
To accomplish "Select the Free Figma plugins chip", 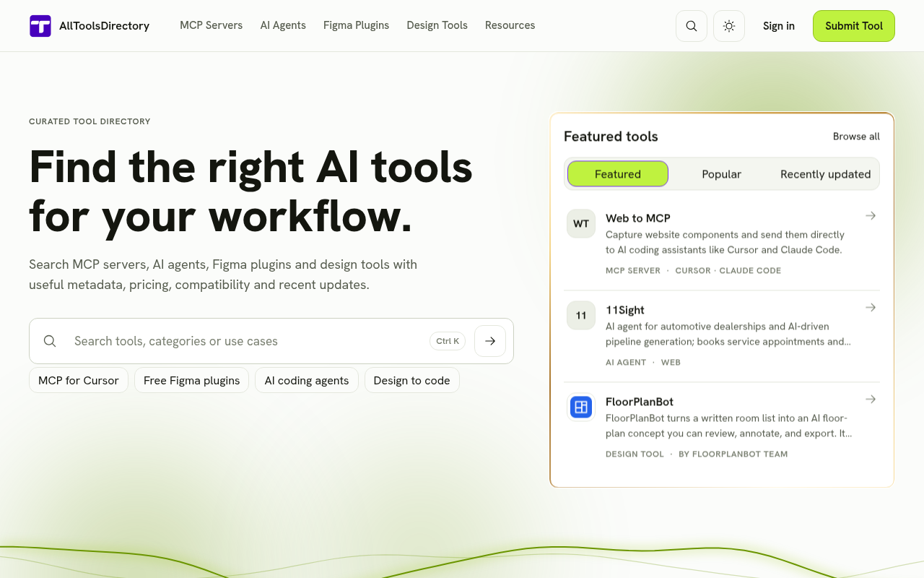I will coord(192,380).
